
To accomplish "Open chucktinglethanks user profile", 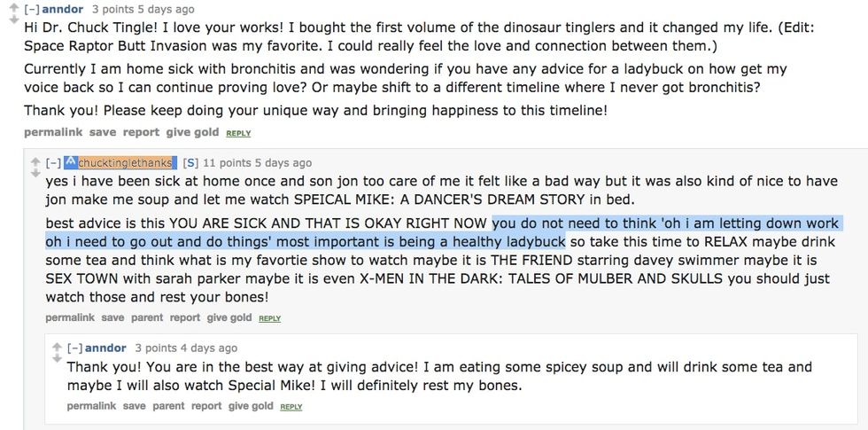I will [125, 163].
